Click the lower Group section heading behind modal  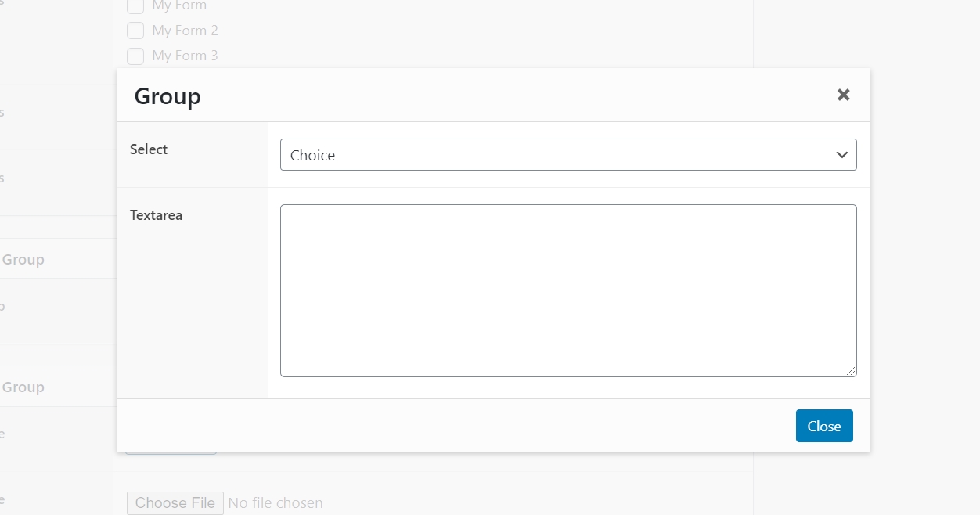click(x=23, y=387)
